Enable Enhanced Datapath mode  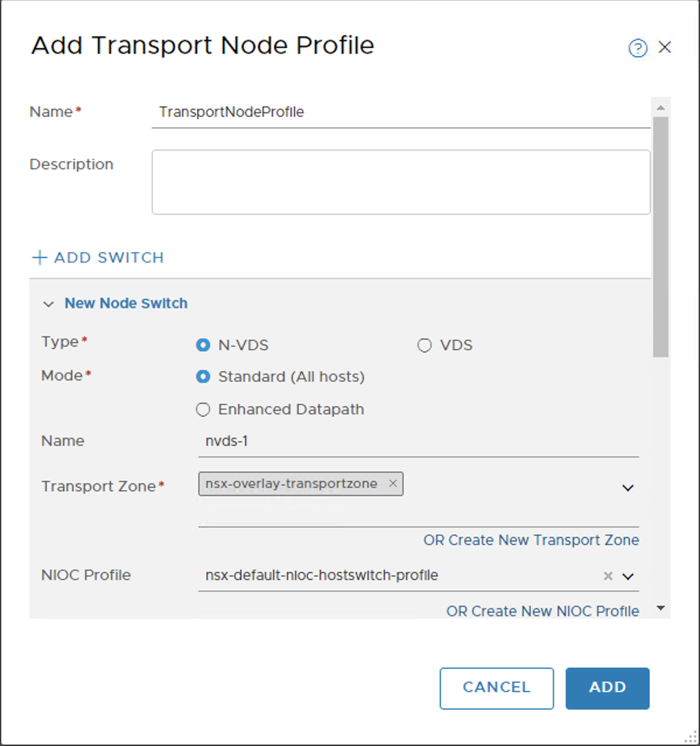(x=203, y=409)
